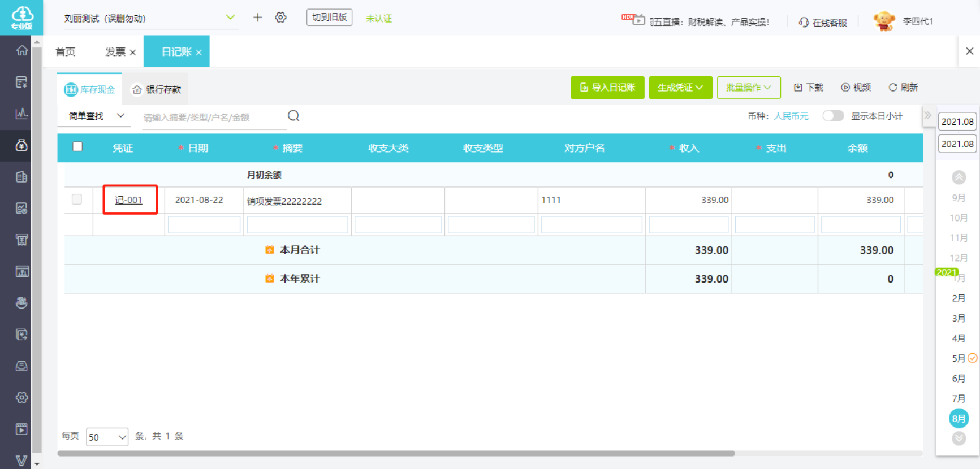Close the 发票 tab

pos(133,53)
